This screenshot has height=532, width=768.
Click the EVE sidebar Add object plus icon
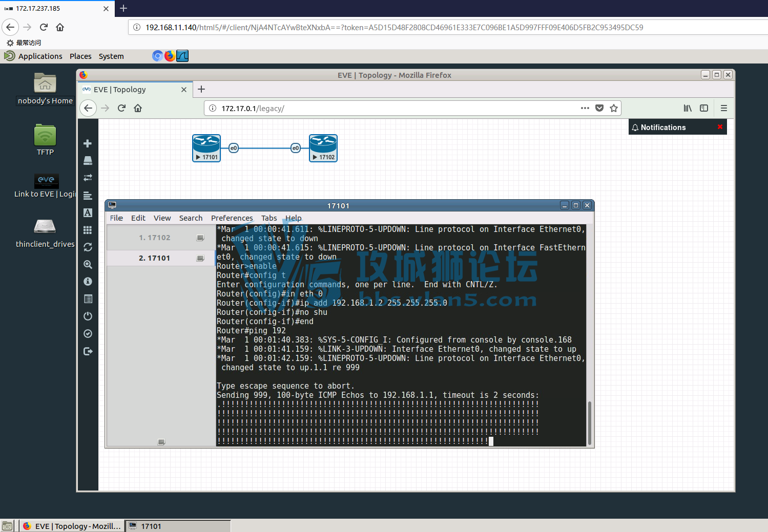point(88,143)
